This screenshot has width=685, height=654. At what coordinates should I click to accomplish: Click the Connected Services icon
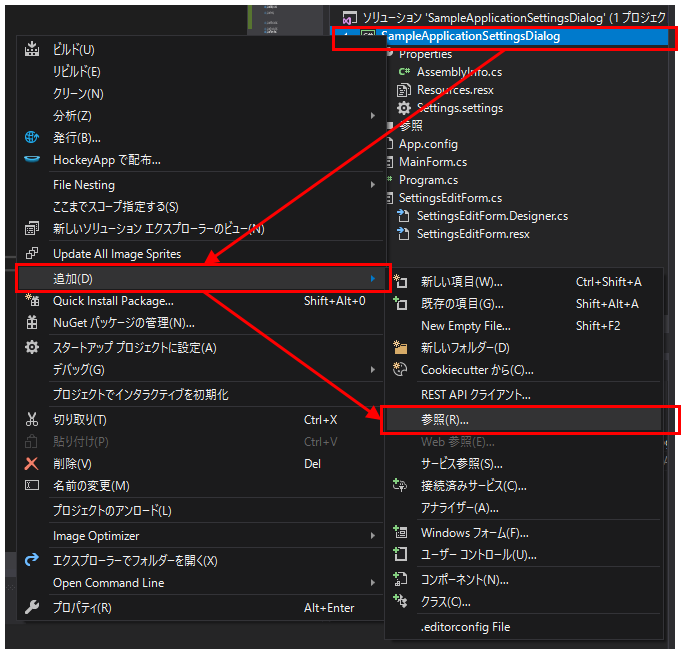[x=400, y=485]
